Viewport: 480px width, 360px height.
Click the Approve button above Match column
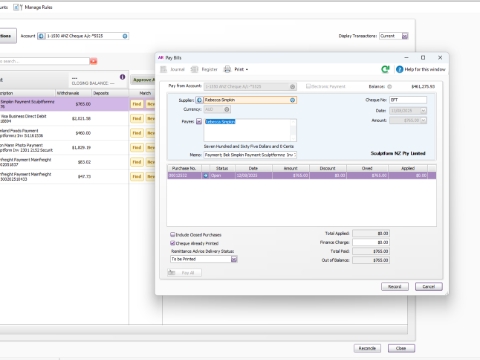point(143,80)
